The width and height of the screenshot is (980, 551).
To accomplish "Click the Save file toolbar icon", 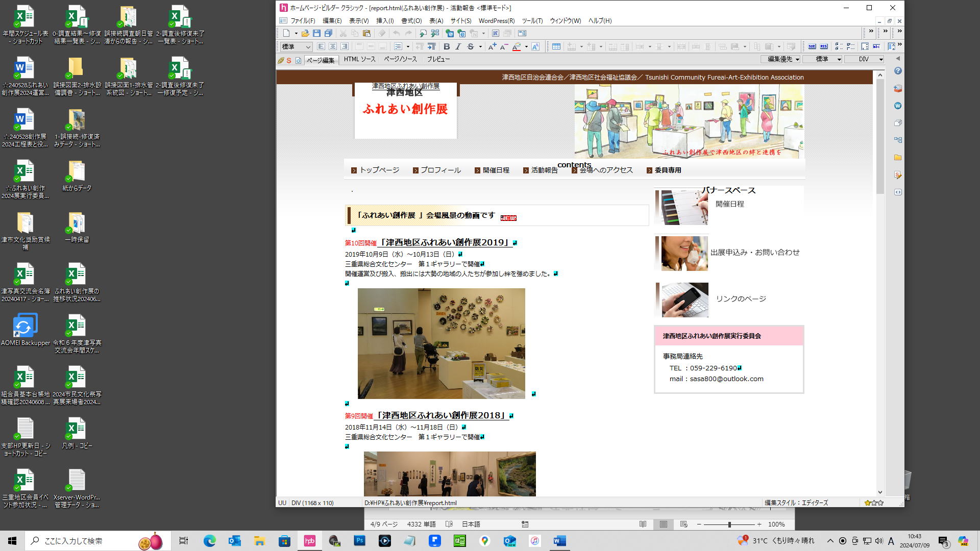I will (x=316, y=33).
